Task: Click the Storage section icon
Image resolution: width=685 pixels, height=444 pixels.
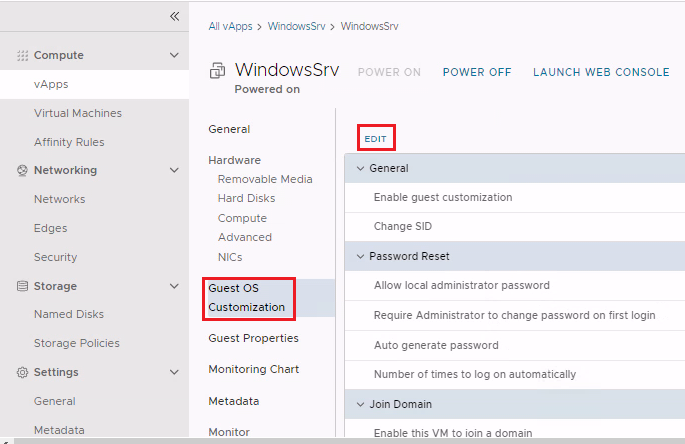Action: pos(23,287)
